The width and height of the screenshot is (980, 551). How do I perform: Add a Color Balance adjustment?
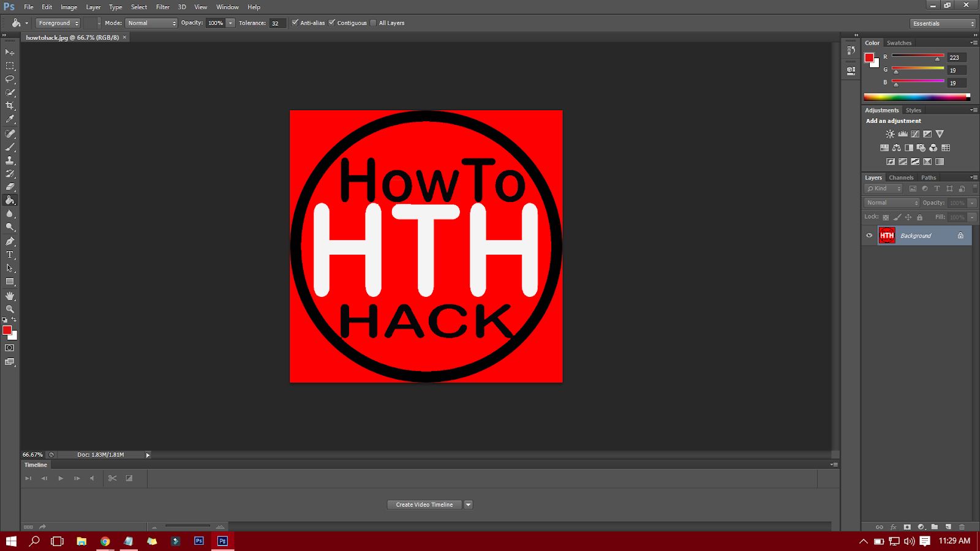point(897,148)
